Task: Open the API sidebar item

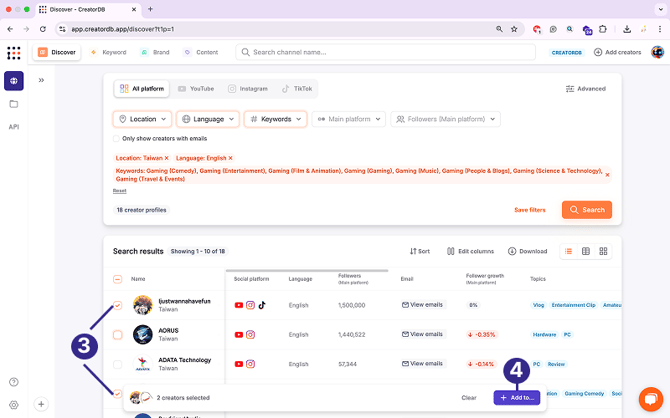Action: (x=14, y=127)
